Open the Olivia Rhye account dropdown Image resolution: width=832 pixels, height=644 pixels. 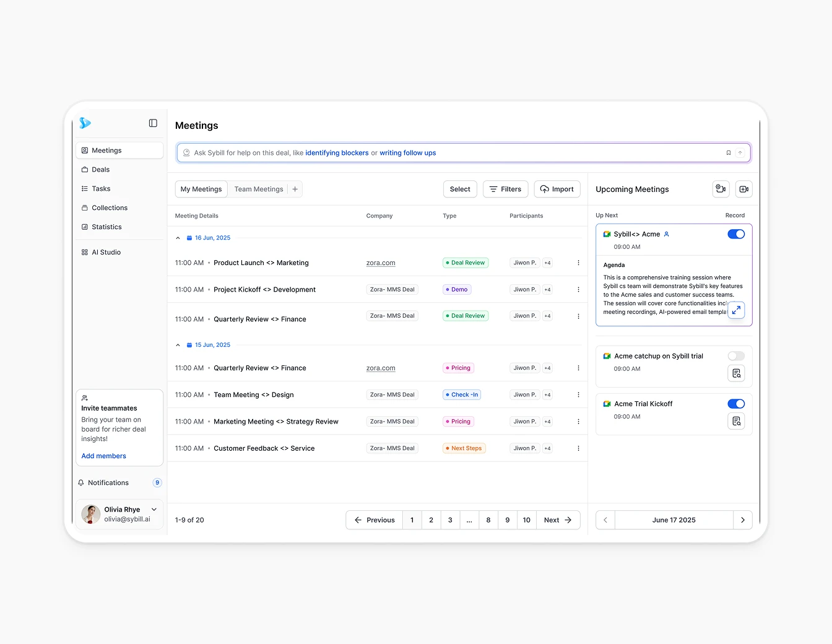(x=154, y=510)
